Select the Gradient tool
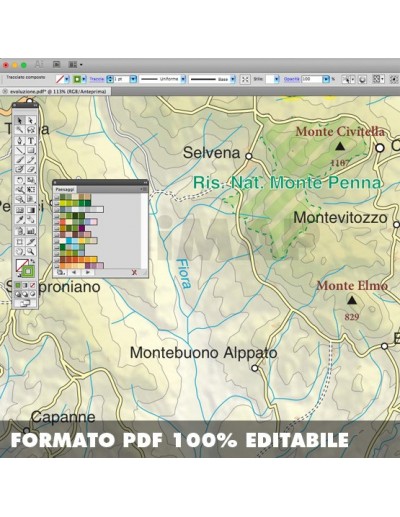The height and width of the screenshot is (517, 400). tap(30, 210)
